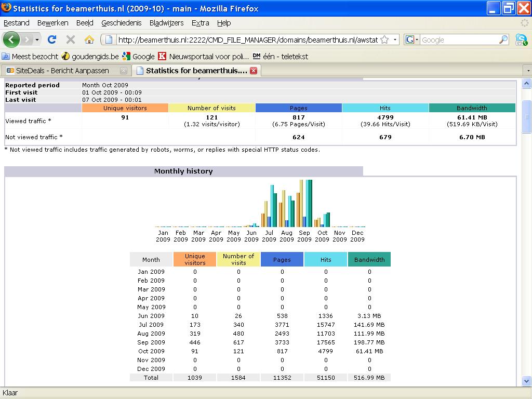Open the één - teletekst bookmark
Screen dimensions: 532x399
[x=280, y=56]
